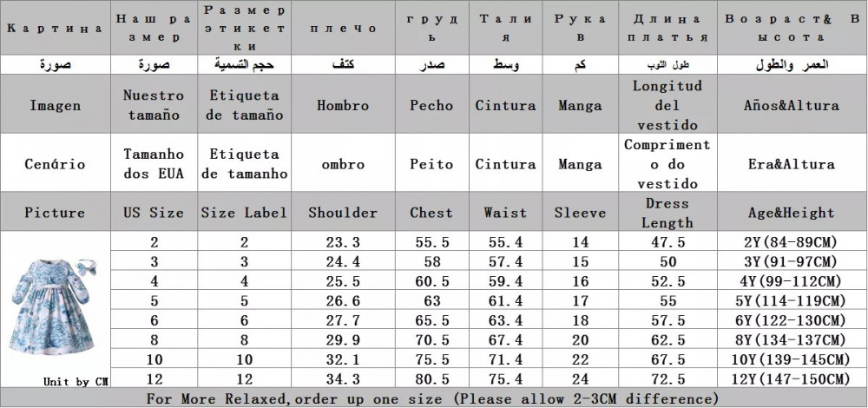Click the "US Size" header cell
This screenshot has height=408, width=868.
[x=153, y=213]
